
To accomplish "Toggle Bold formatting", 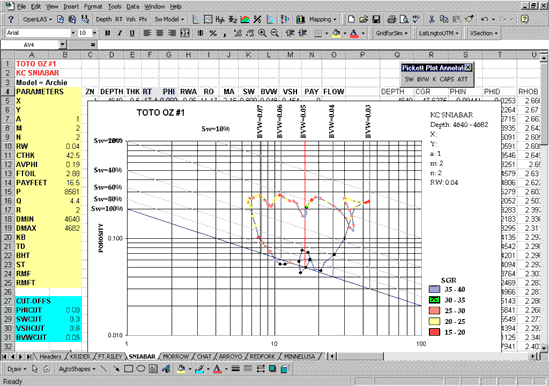I will click(107, 33).
